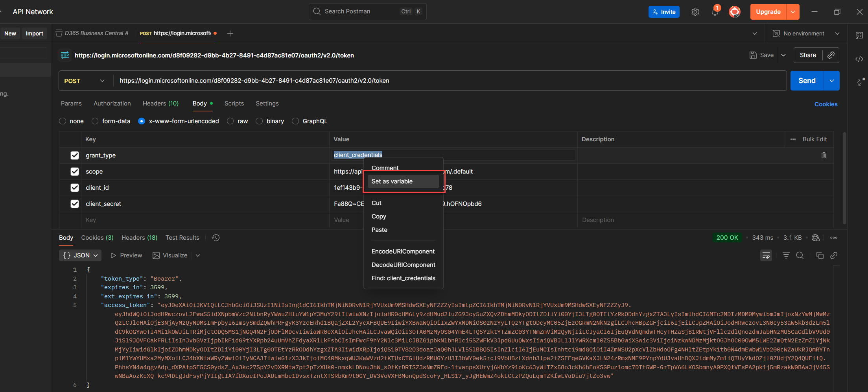Screen dimensions: 868x392
Task: Uncheck the client_secret parameter
Action: pos(75,204)
